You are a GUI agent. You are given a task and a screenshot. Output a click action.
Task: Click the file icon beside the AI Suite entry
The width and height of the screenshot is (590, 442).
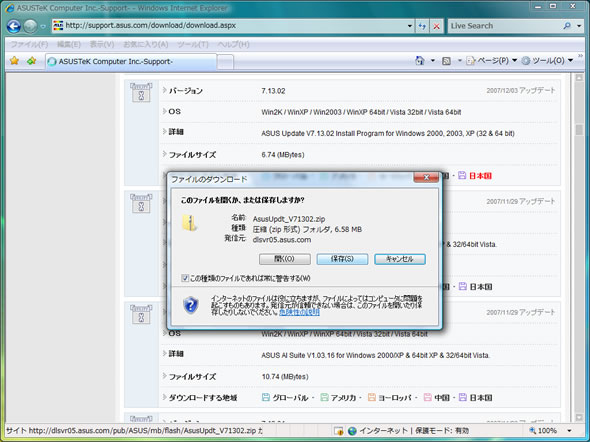click(x=141, y=314)
